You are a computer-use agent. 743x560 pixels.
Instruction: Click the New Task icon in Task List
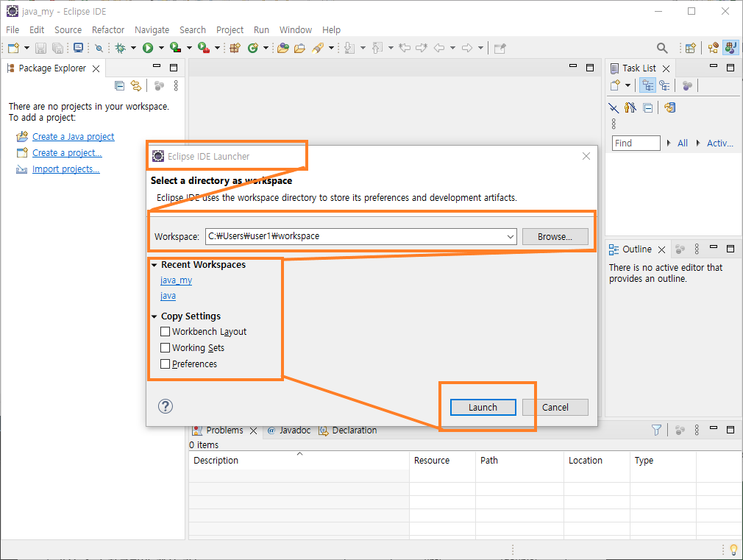click(x=615, y=86)
